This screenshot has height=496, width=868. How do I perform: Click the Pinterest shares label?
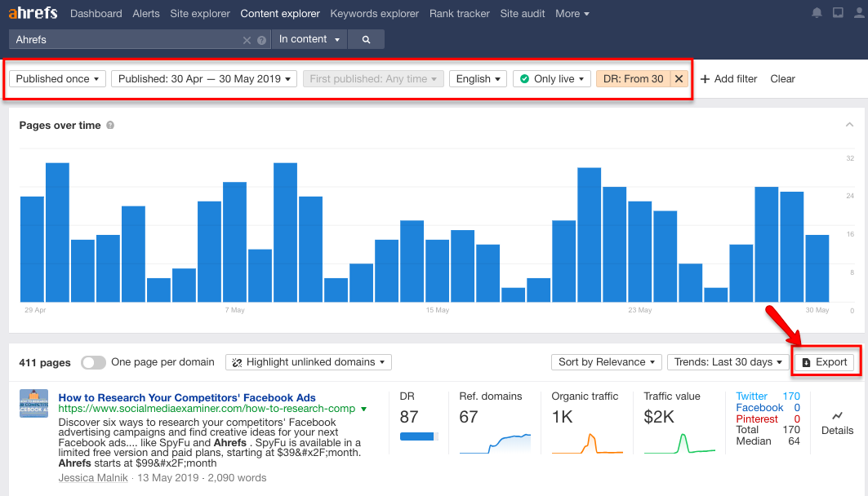(757, 419)
